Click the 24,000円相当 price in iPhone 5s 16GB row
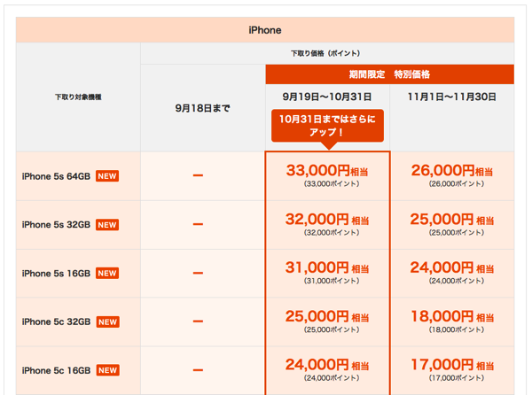Image resolution: width=532 pixels, height=395 pixels. point(452,267)
